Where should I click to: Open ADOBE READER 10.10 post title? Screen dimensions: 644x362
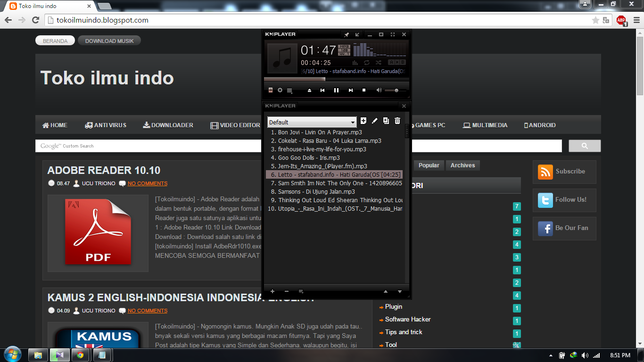click(x=104, y=171)
